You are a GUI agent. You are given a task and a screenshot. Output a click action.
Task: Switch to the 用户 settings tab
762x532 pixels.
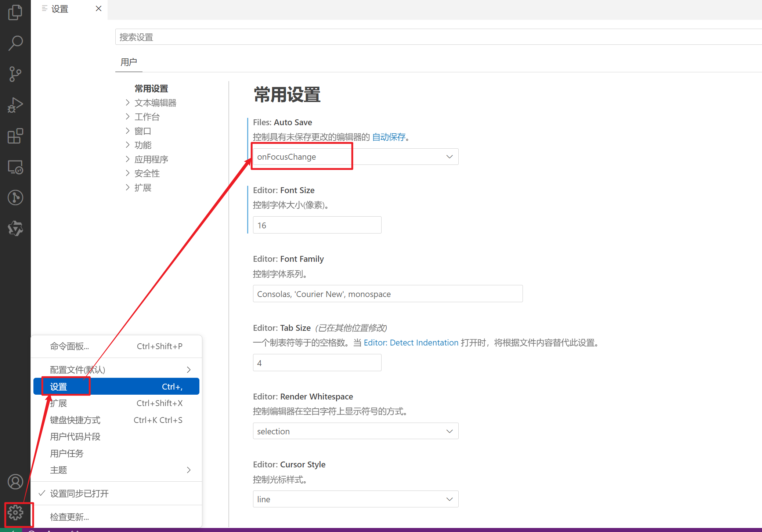click(129, 62)
